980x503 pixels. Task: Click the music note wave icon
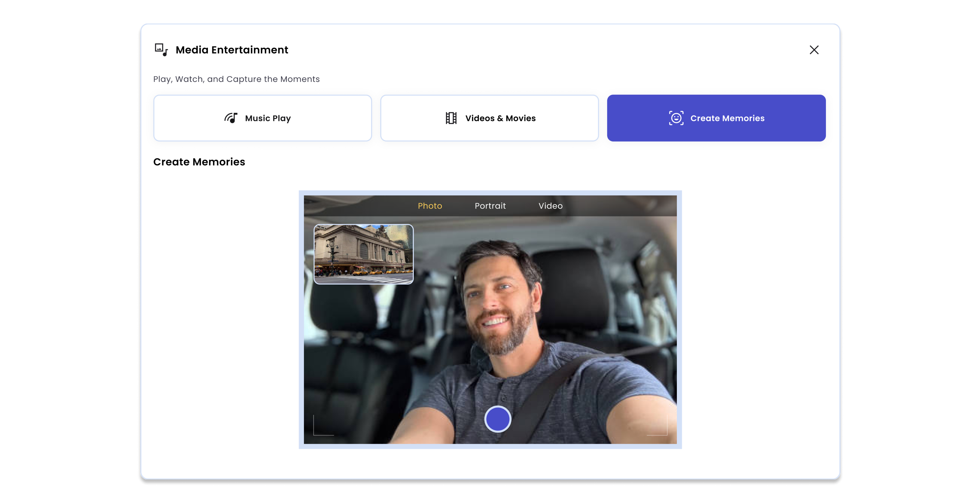231,118
